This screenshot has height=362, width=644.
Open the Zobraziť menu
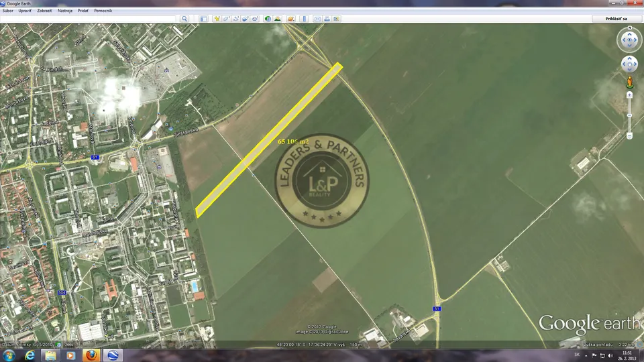click(x=45, y=11)
